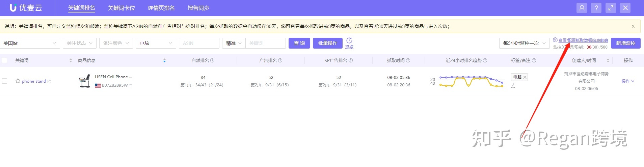Click the 抓取 refresh icon
644x167 pixels.
349,41
